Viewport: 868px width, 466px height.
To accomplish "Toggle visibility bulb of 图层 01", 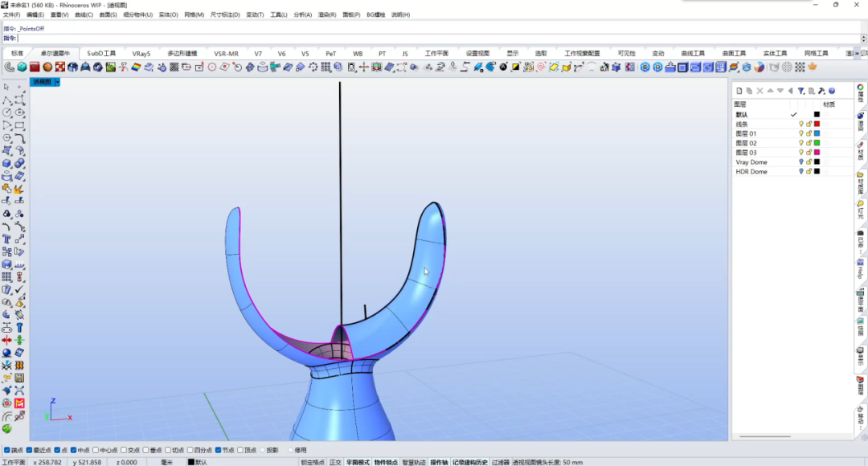I will (801, 133).
